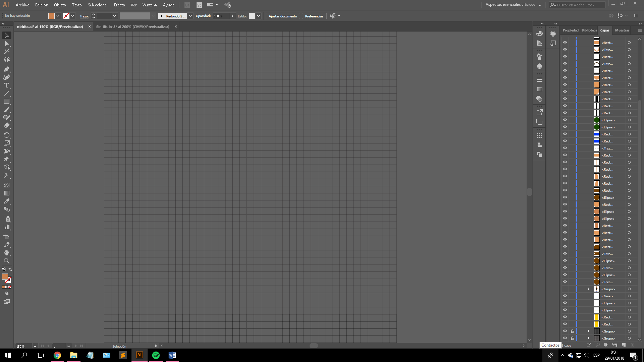Image resolution: width=644 pixels, height=362 pixels.
Task: Click the Preferencias button
Action: point(314,16)
